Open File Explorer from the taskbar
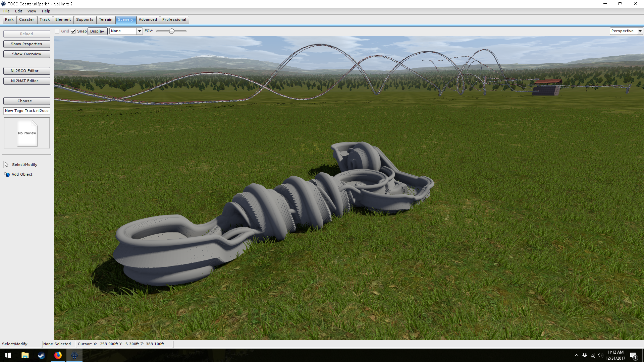 coord(25,355)
